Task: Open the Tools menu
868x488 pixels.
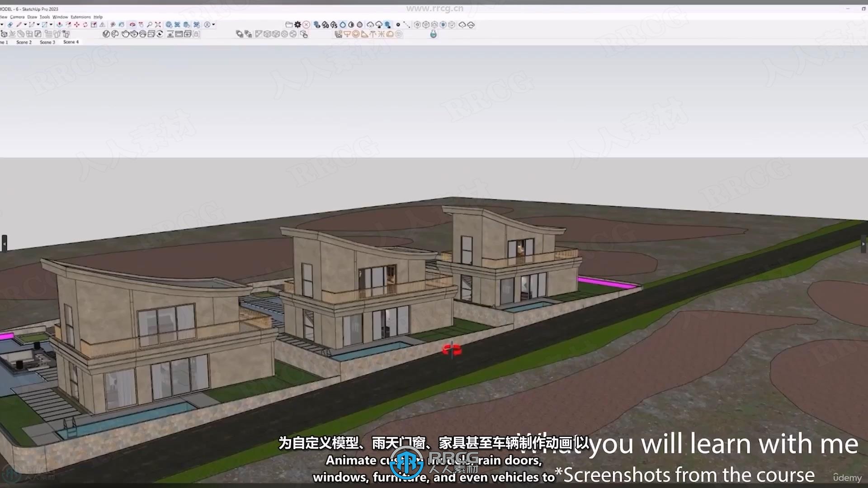Action: pos(45,17)
